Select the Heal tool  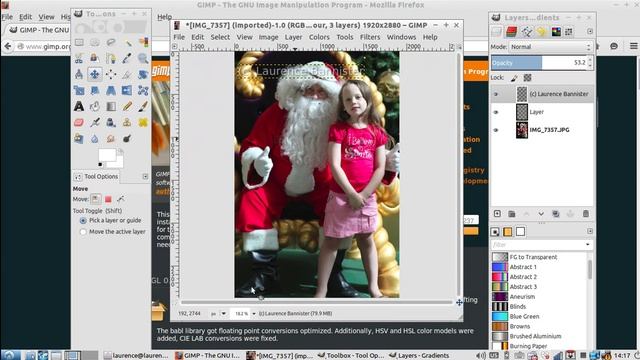pyautogui.click(x=143, y=122)
